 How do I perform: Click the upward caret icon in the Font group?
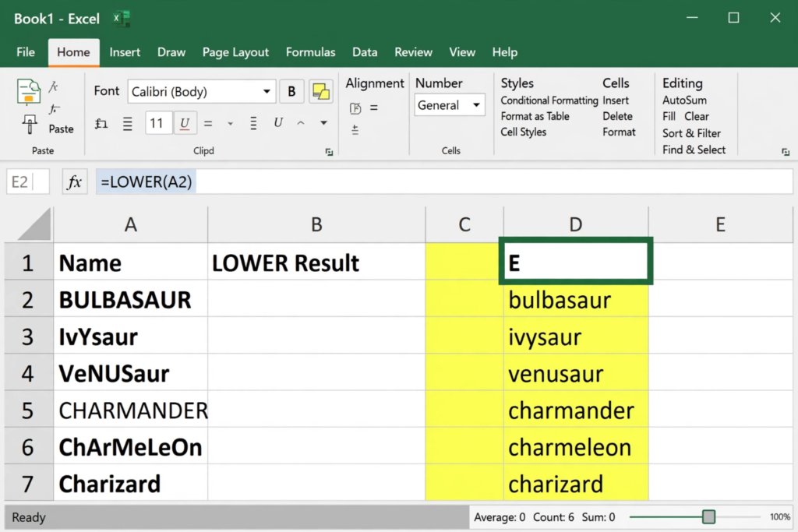tap(301, 123)
